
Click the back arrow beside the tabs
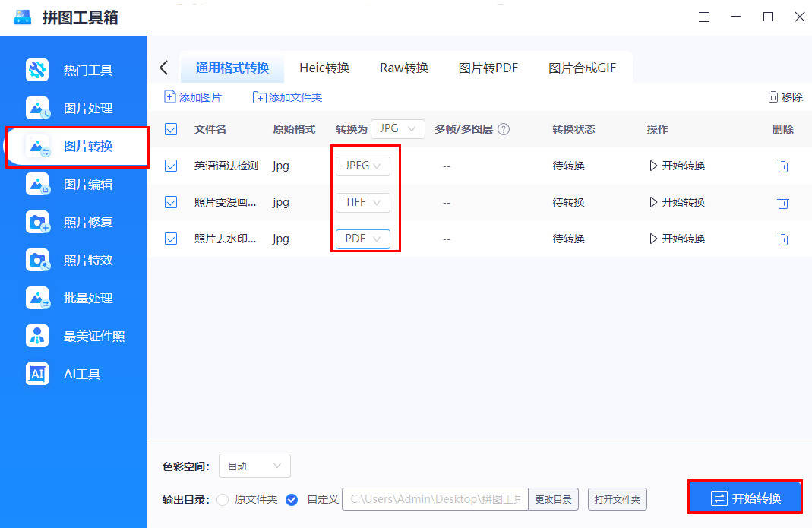[x=164, y=68]
